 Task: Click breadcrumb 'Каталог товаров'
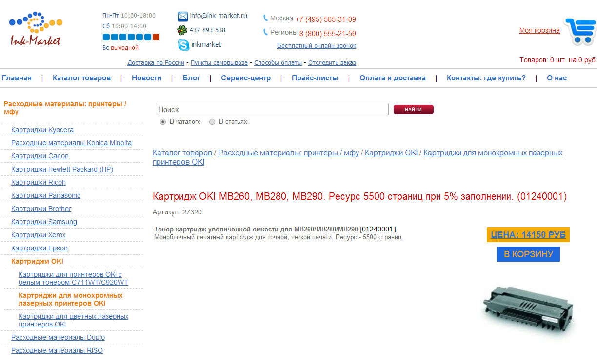pyautogui.click(x=182, y=153)
